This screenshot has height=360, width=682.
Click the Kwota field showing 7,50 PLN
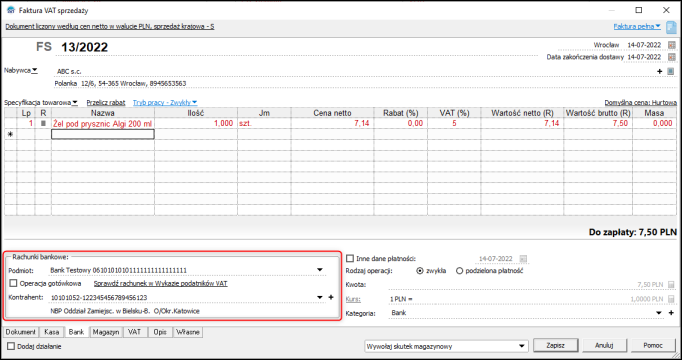click(527, 285)
